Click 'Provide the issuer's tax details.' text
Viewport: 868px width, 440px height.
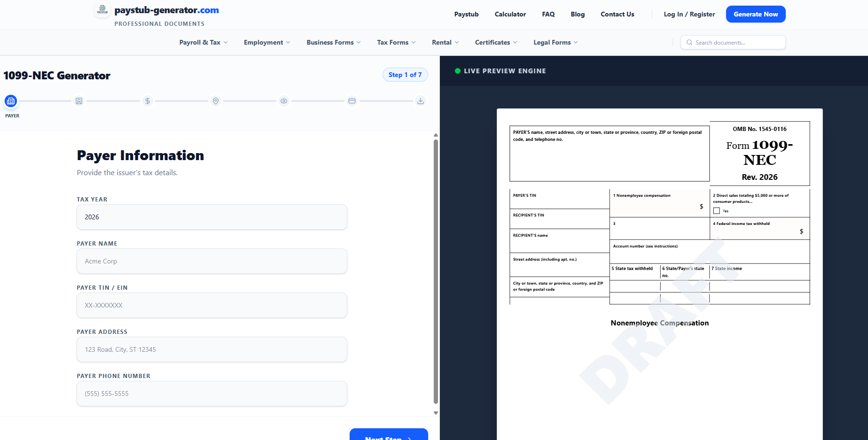point(127,173)
